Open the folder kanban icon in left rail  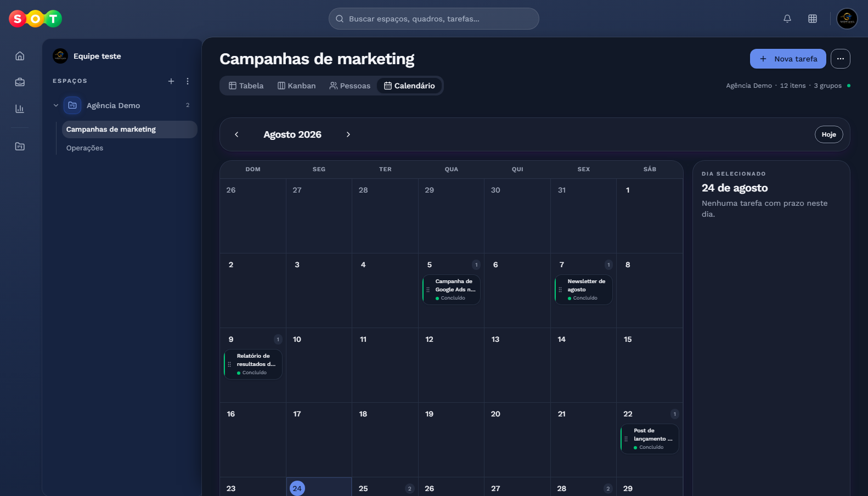(x=20, y=146)
